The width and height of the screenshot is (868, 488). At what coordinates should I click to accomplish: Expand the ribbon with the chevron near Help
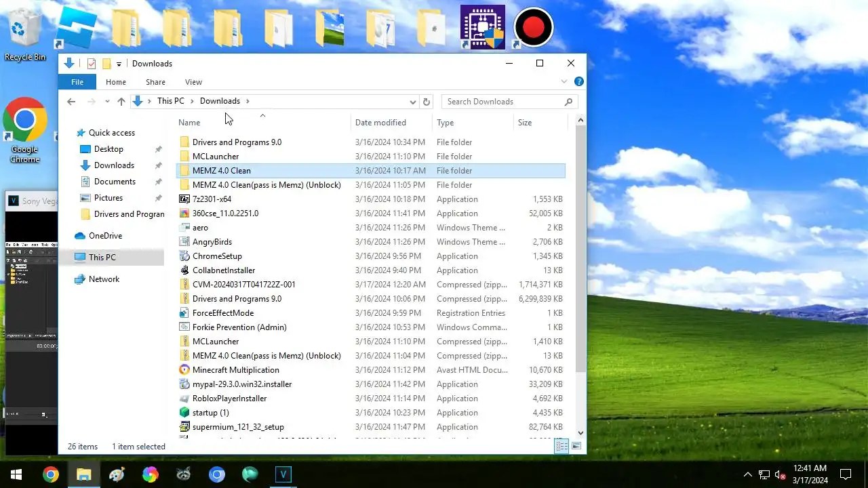[x=564, y=81]
